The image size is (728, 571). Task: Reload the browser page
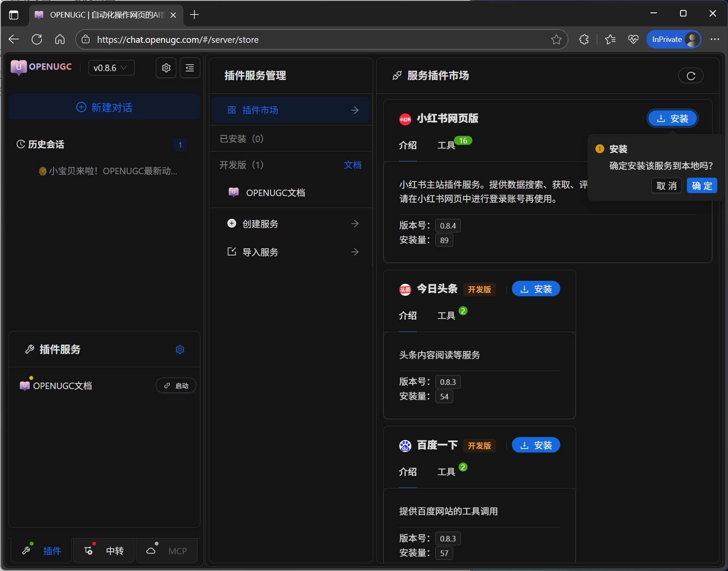(x=37, y=39)
